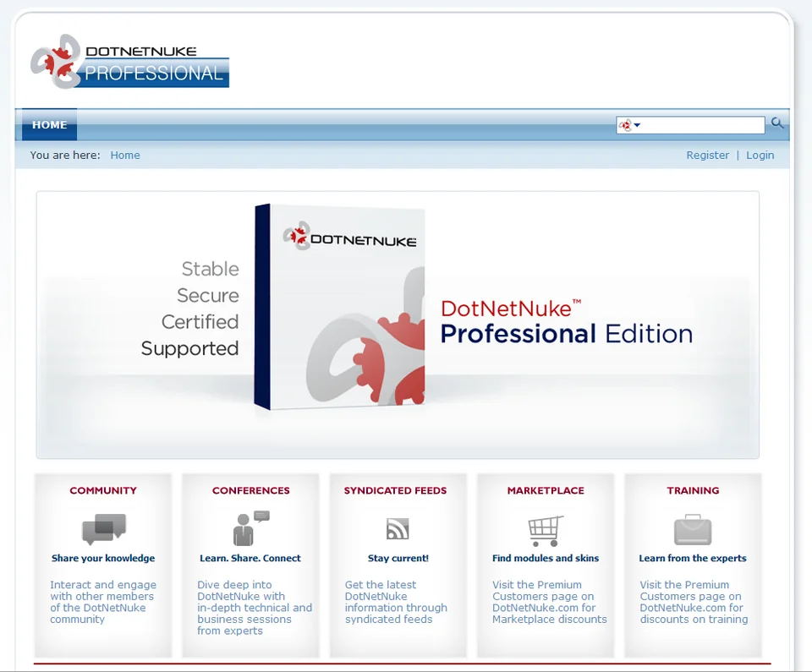Click the COMMUNITY card heading
The image size is (812, 672).
[103, 490]
